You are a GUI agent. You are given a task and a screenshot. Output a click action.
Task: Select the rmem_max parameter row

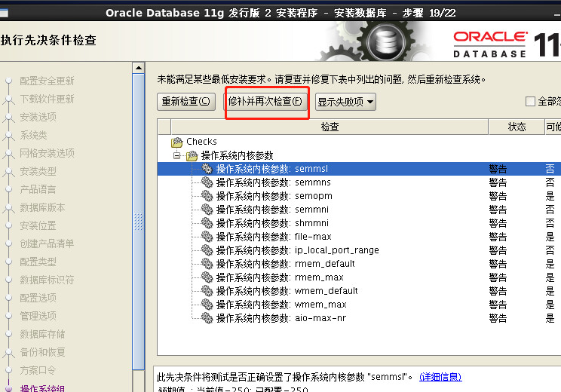coord(359,277)
